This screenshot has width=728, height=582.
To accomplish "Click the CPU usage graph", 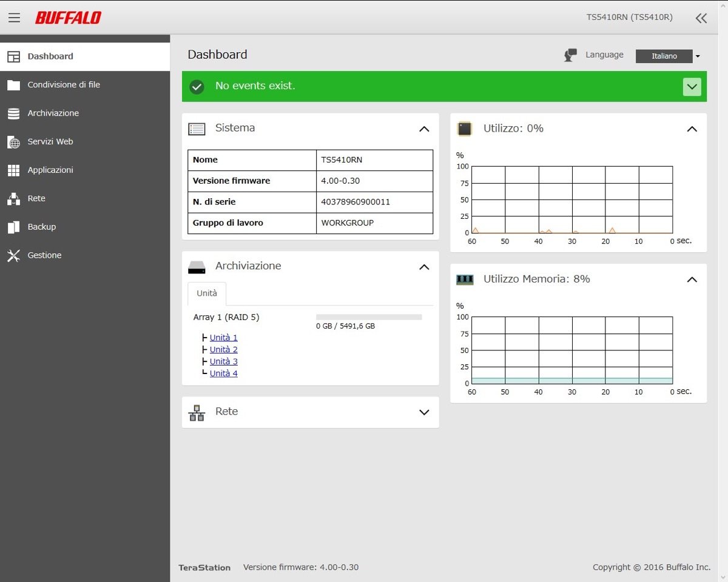I will (572, 199).
